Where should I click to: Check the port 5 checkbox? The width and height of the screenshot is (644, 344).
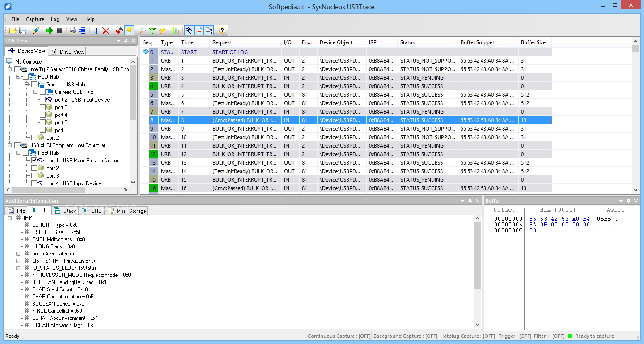[x=43, y=123]
